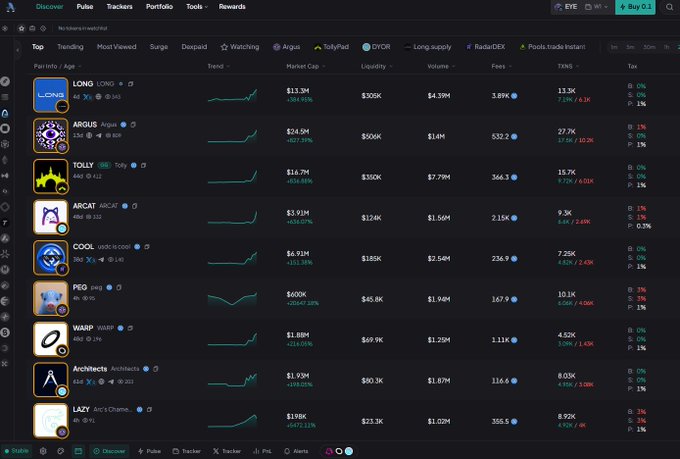Select the EYE token chip

coord(566,7)
